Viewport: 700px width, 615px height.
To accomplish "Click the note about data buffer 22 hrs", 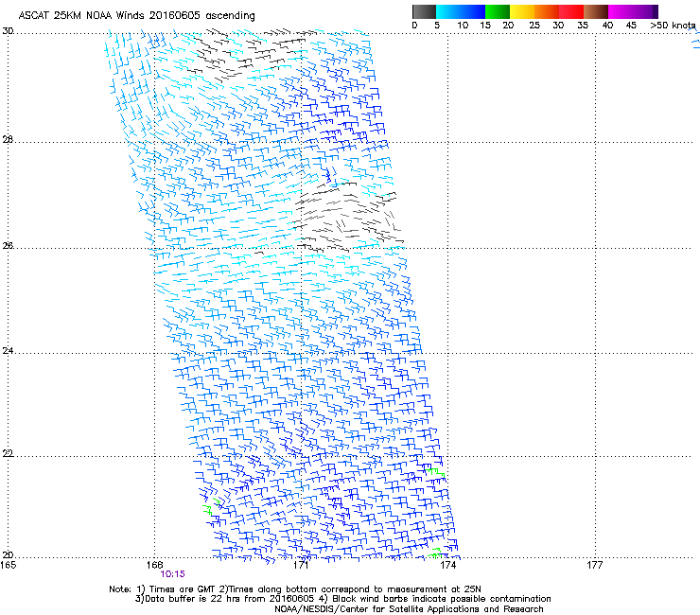I will point(342,599).
